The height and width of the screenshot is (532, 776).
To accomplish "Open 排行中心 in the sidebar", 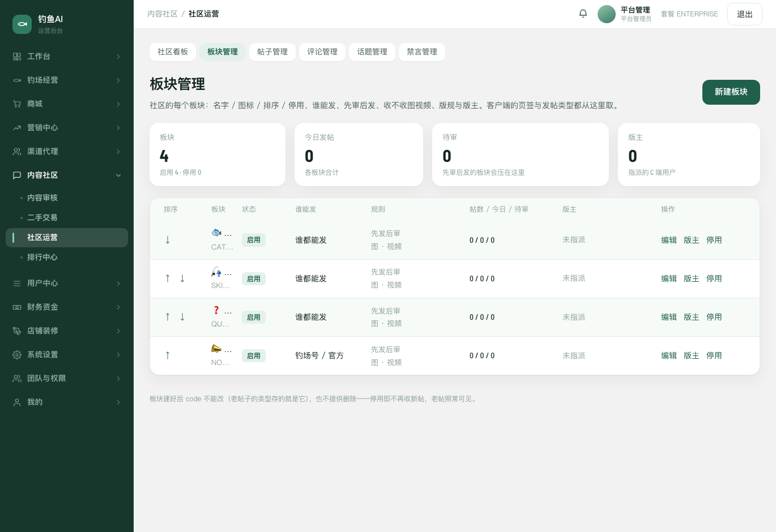I will pyautogui.click(x=67, y=258).
